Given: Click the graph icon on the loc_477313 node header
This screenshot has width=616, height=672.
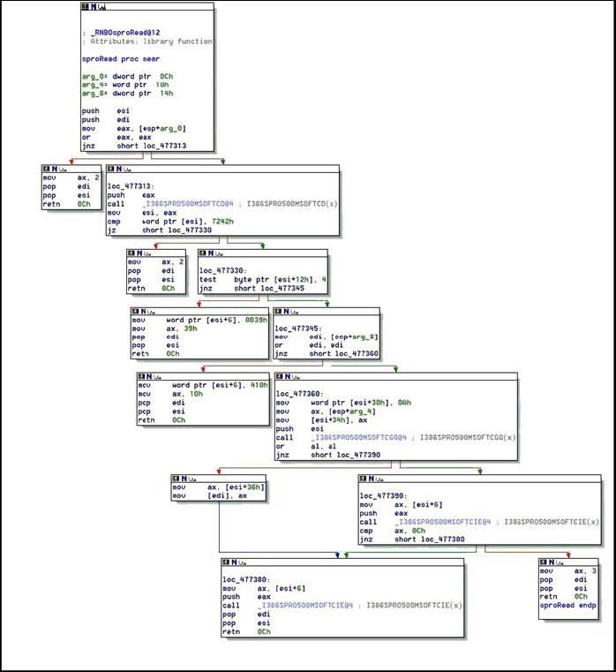Looking at the screenshot, I should tap(125, 169).
